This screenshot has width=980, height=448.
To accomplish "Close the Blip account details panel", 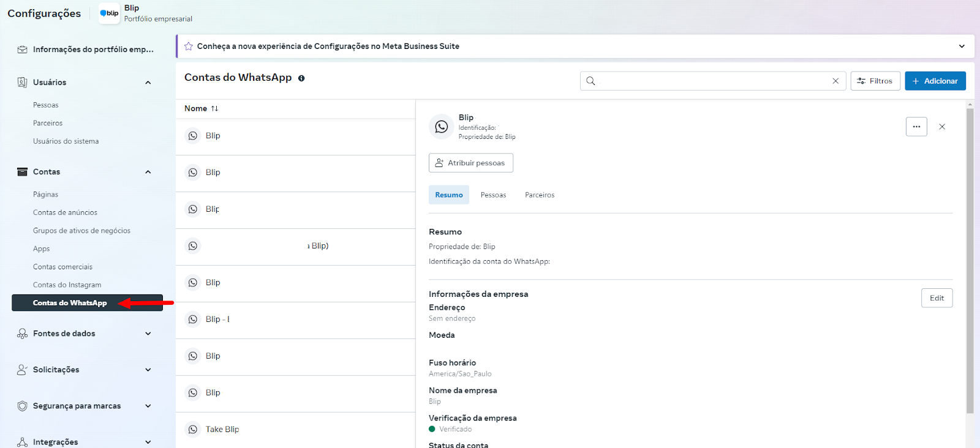I will tap(942, 127).
